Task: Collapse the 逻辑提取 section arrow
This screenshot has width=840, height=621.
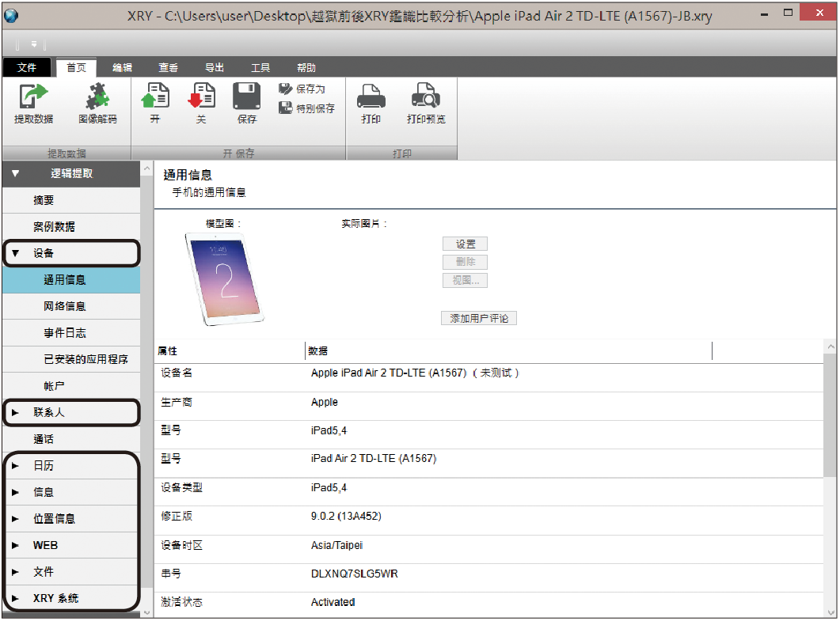Action: click(16, 173)
